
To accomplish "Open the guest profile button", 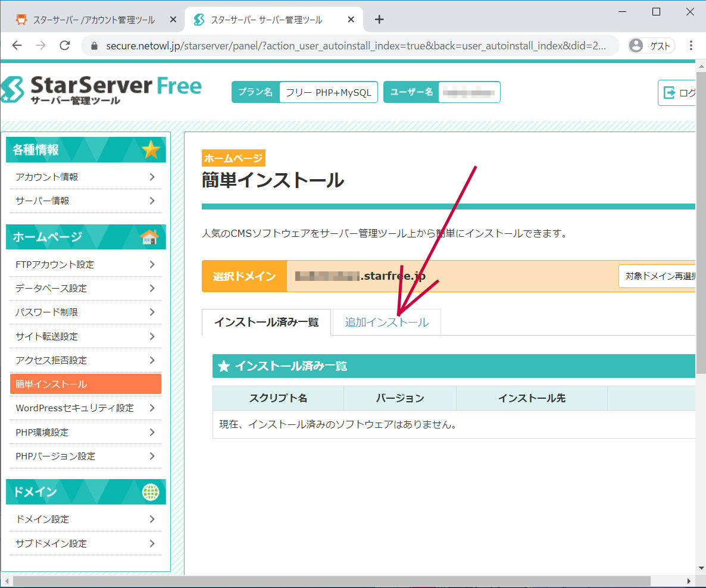I will coord(651,45).
